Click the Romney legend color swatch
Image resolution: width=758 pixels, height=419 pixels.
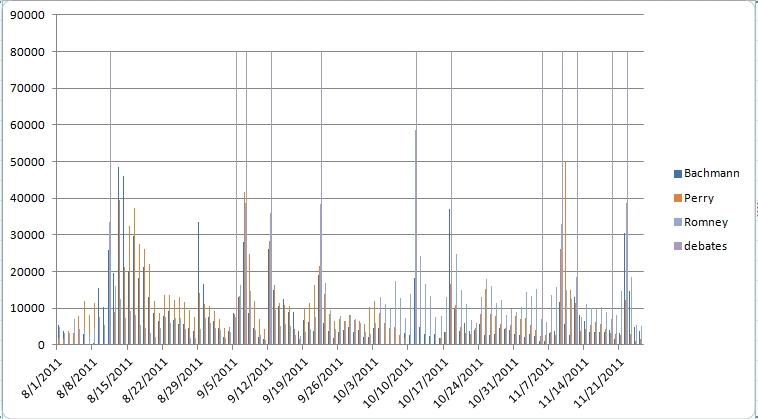click(678, 222)
